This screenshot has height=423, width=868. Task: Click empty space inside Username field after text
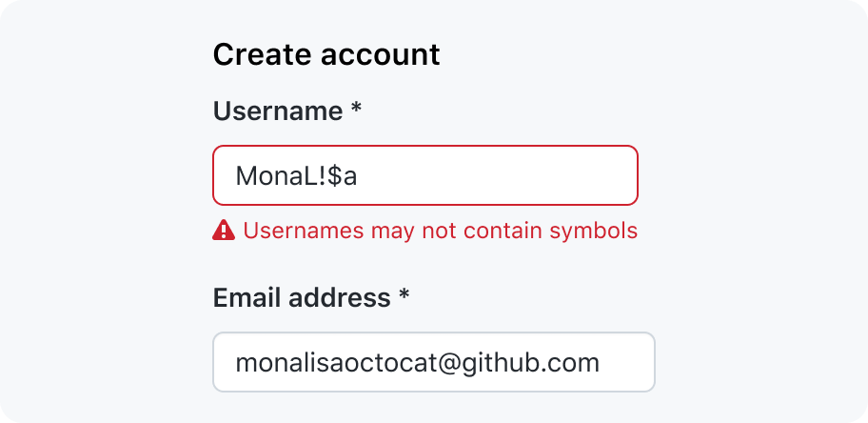pyautogui.click(x=498, y=175)
